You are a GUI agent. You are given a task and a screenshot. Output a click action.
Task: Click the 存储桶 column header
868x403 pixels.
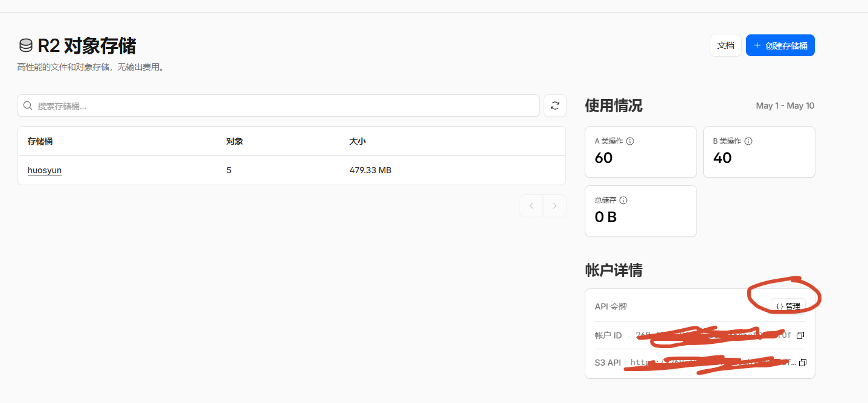tap(40, 141)
